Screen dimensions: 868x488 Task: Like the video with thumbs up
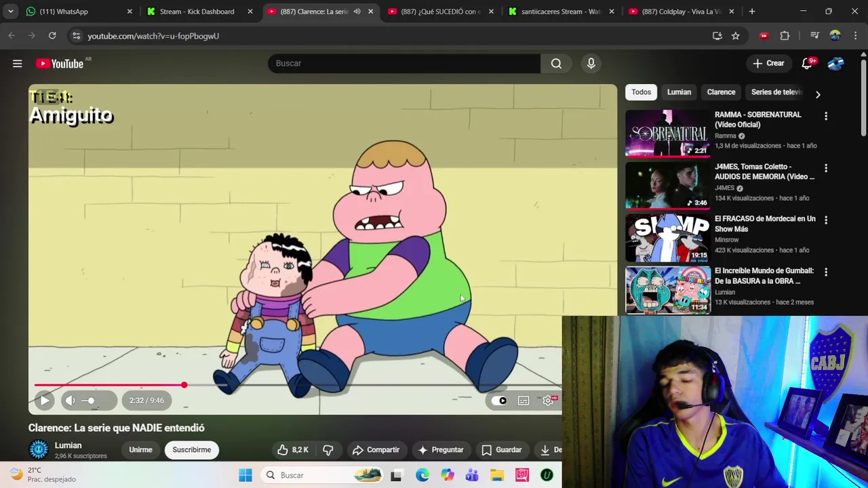[292, 449]
